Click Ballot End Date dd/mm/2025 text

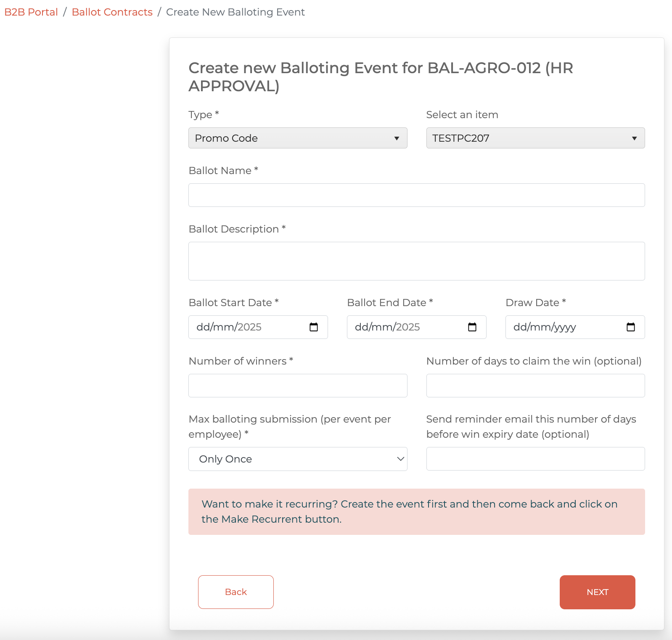pos(387,327)
